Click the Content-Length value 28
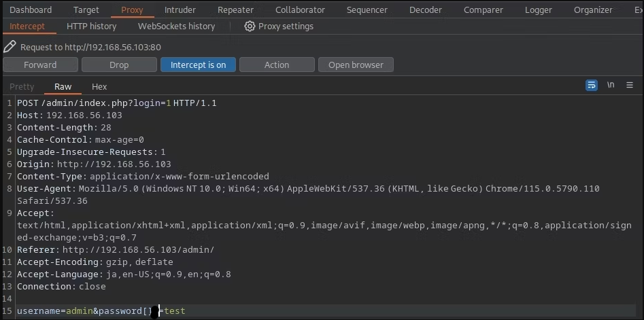Screen dimensions: 644x320 [106, 128]
